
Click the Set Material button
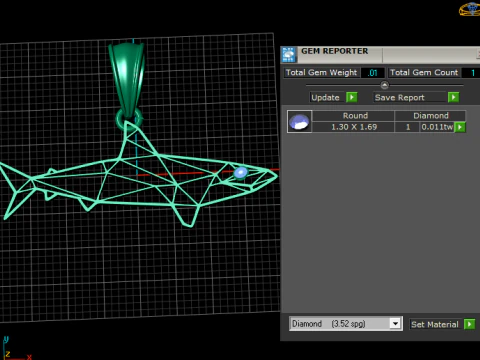pyautogui.click(x=435, y=324)
